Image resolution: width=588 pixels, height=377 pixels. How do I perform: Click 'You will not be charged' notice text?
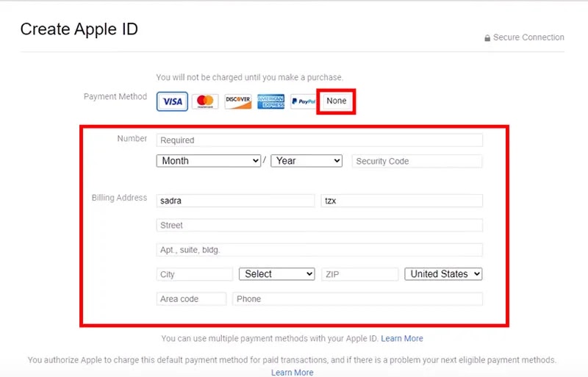click(250, 77)
